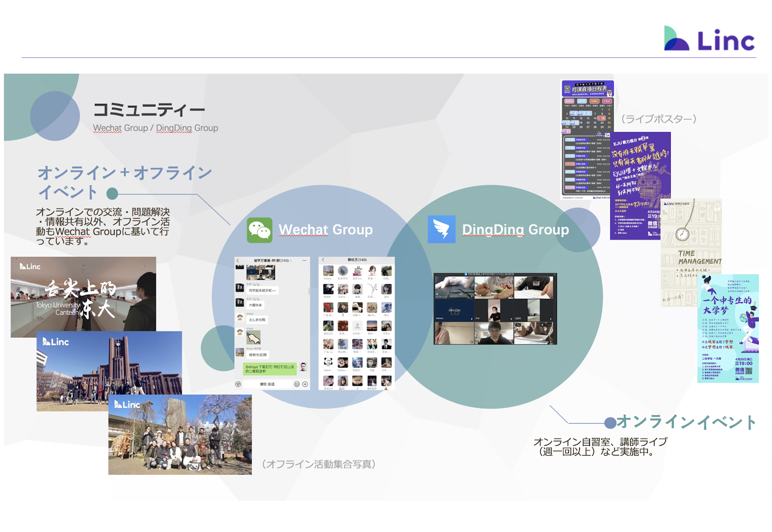Open the teal 一个中专生的大学梦 poster

pyautogui.click(x=728, y=328)
